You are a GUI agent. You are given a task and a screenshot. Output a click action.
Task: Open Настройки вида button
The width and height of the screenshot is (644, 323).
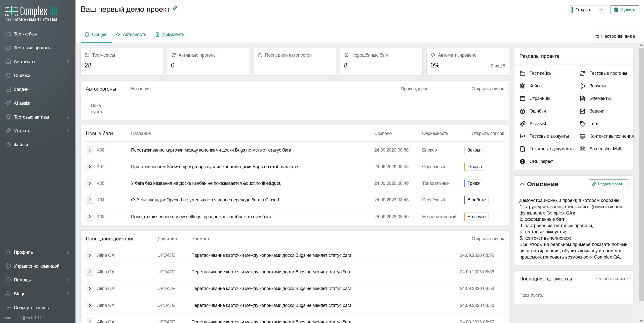[x=615, y=36]
